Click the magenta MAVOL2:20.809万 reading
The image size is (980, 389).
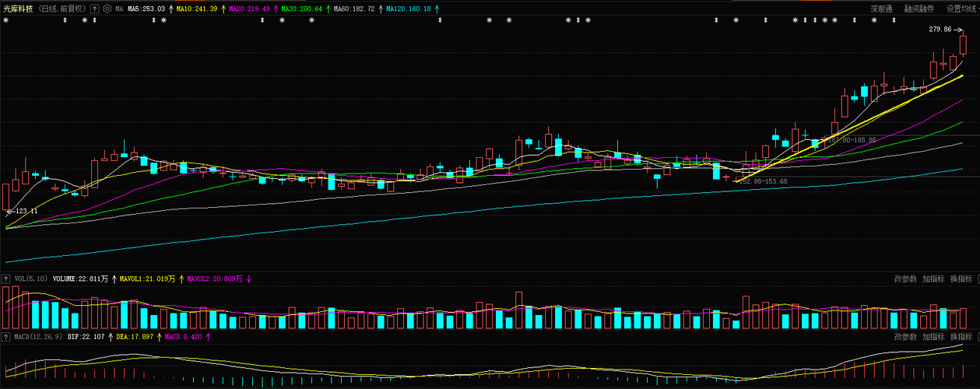pyautogui.click(x=215, y=279)
